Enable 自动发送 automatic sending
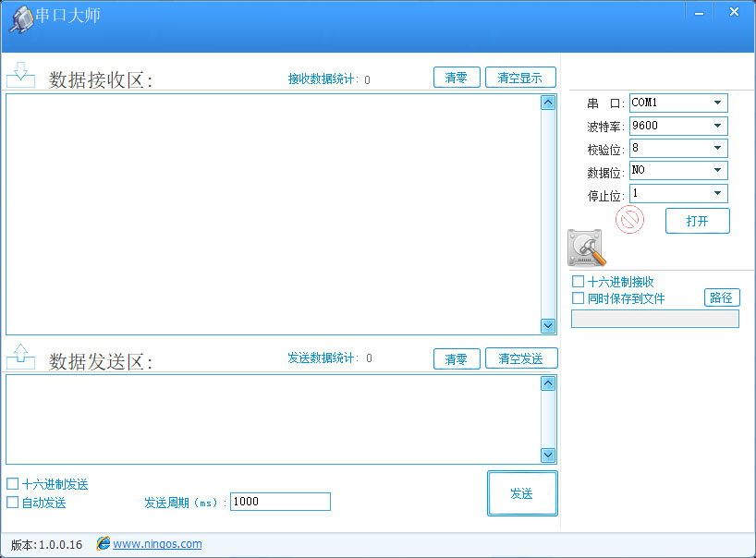 click(12, 502)
